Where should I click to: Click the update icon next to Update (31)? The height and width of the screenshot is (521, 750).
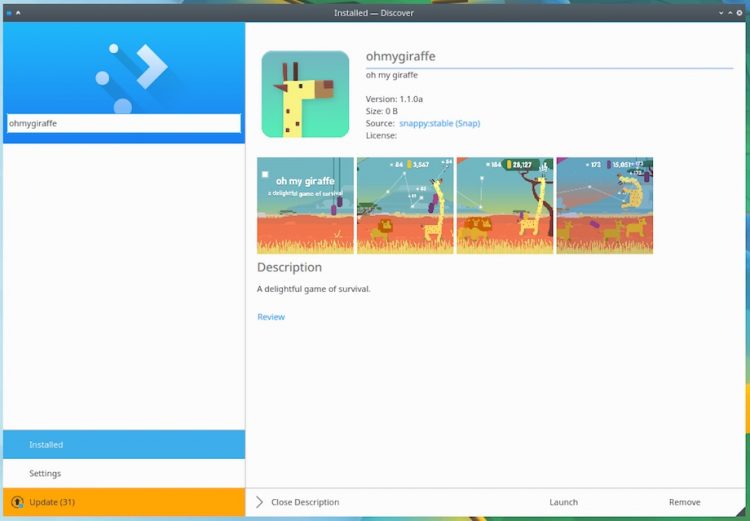[17, 502]
